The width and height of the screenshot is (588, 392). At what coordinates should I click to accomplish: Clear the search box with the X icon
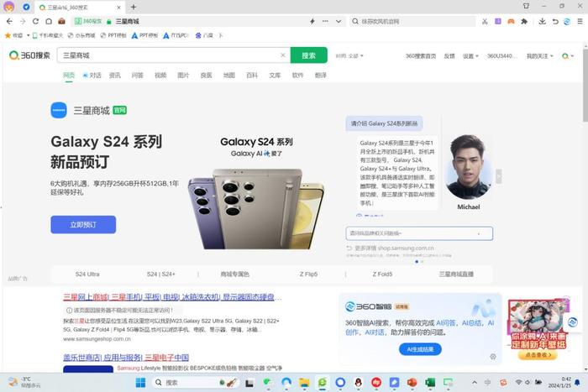click(283, 55)
